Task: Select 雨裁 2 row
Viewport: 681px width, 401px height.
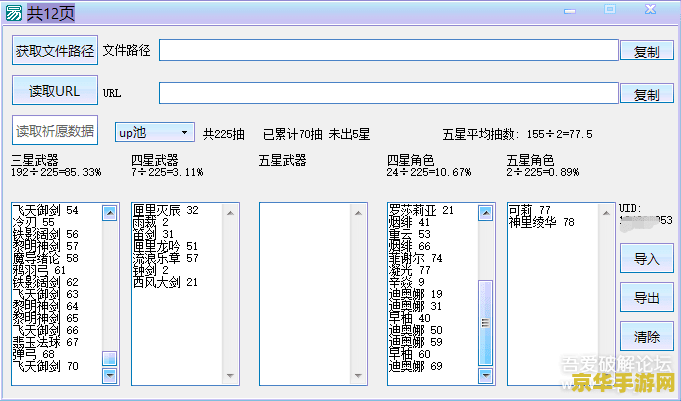Action: (x=151, y=222)
